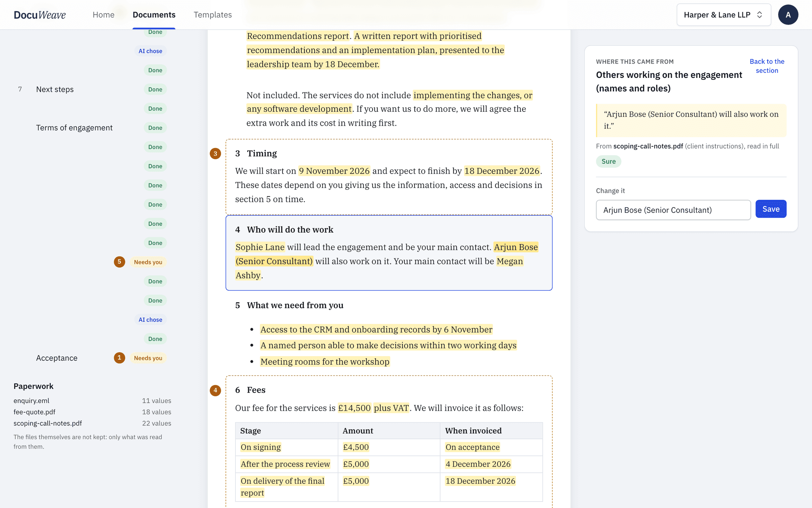Viewport: 812px width, 508px height.
Task: Select the Documents tab
Action: click(x=154, y=15)
